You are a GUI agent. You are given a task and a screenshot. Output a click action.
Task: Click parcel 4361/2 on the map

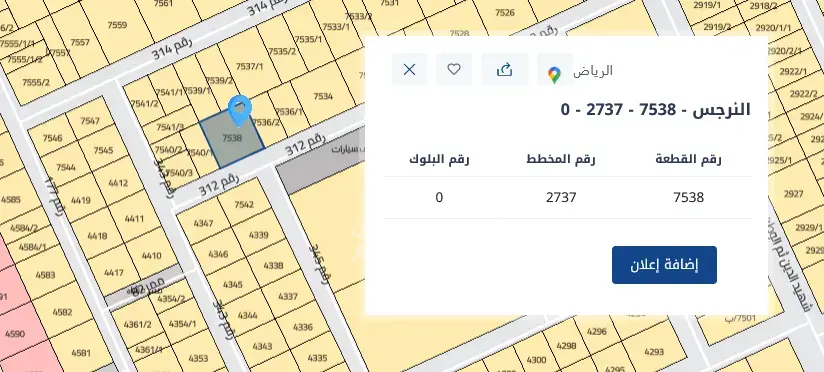click(x=137, y=324)
